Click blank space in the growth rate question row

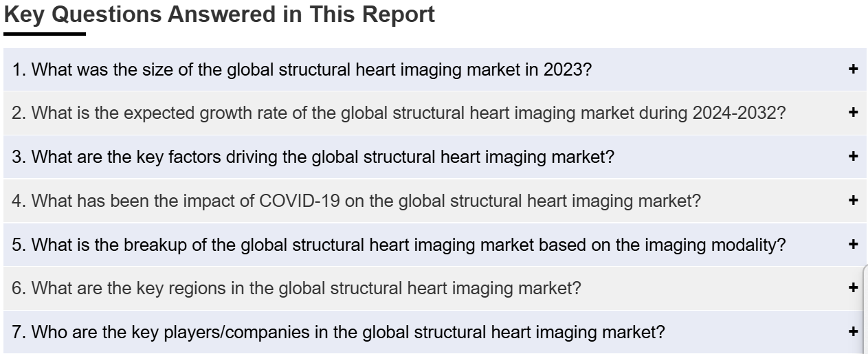click(x=816, y=113)
